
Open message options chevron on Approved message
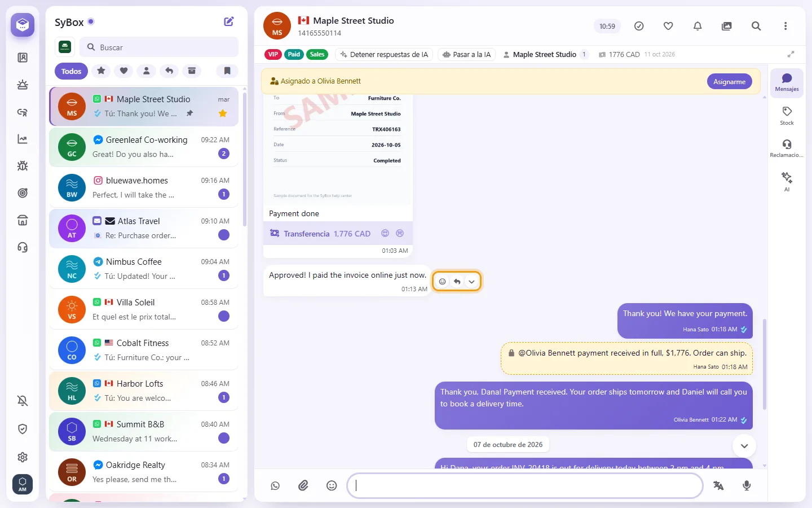(471, 282)
